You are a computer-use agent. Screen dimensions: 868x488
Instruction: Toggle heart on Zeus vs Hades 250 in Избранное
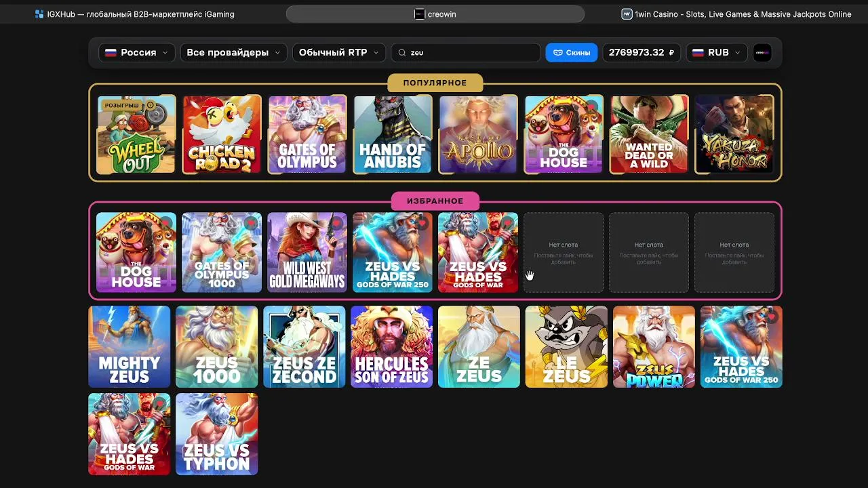tap(422, 223)
